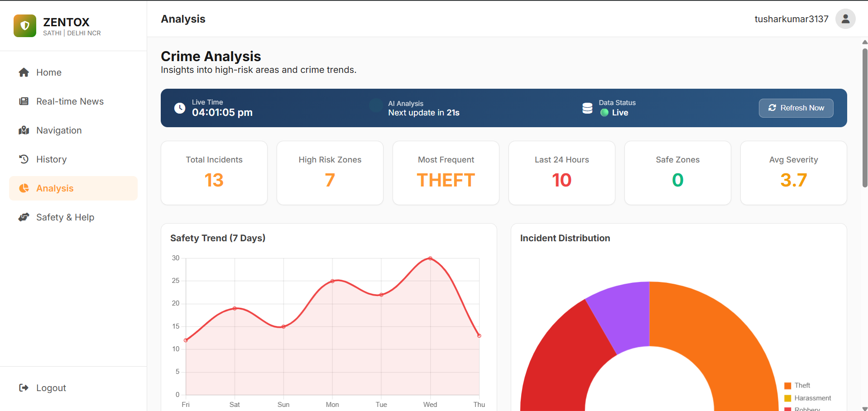The width and height of the screenshot is (868, 411).
Task: Click the scrollbar up arrow
Action: pyautogui.click(x=865, y=42)
